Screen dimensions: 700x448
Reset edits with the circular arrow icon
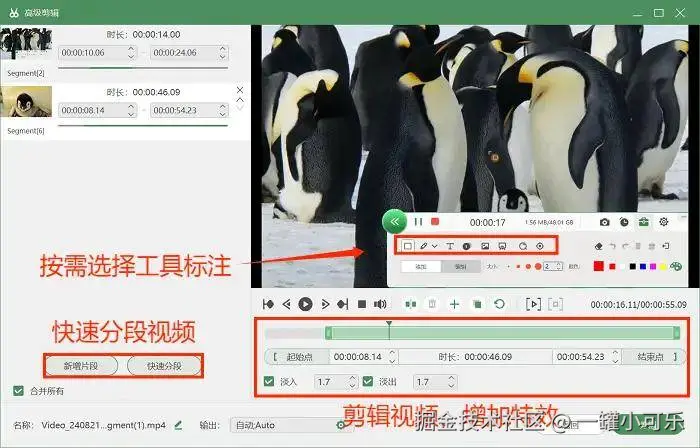pos(500,304)
